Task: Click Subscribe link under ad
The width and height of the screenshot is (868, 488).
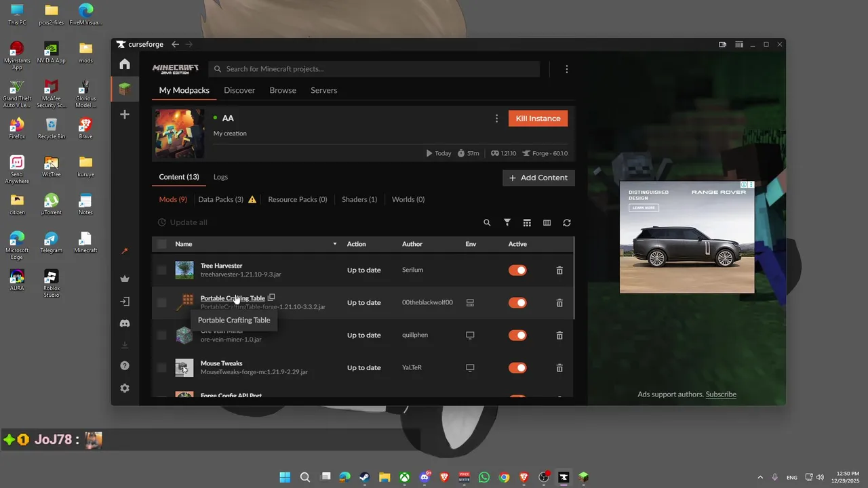Action: (721, 394)
